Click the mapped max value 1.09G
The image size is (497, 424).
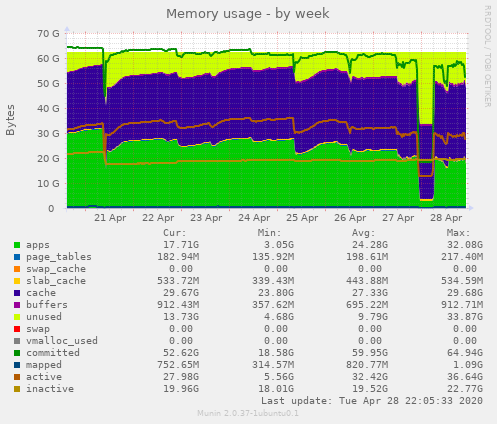[468, 365]
